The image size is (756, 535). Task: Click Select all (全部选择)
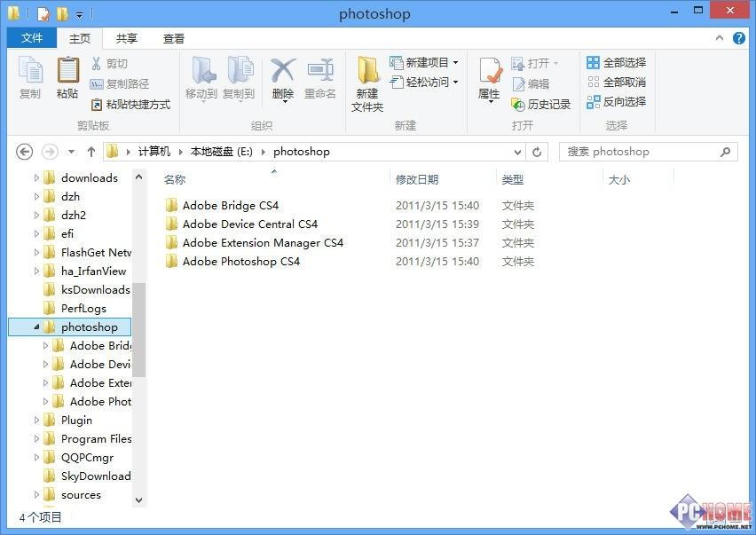pos(616,63)
